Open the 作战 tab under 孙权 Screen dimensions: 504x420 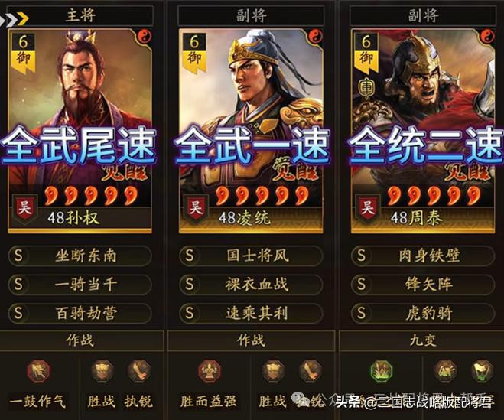[80, 340]
